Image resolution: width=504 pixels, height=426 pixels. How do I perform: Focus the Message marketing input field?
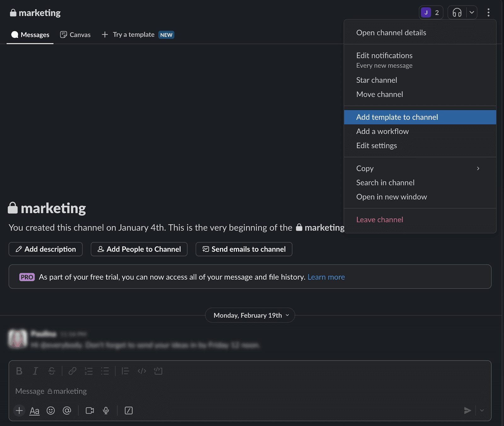pos(250,391)
